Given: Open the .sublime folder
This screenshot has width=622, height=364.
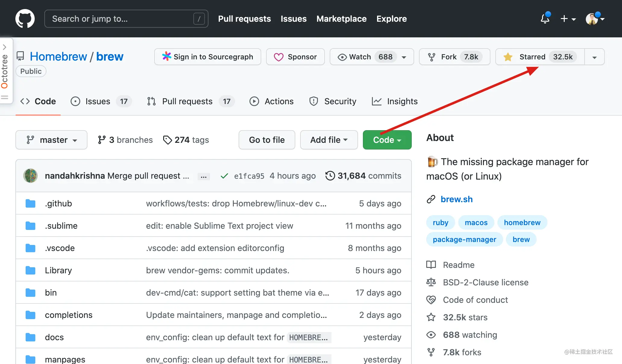Looking at the screenshot, I should coord(61,226).
